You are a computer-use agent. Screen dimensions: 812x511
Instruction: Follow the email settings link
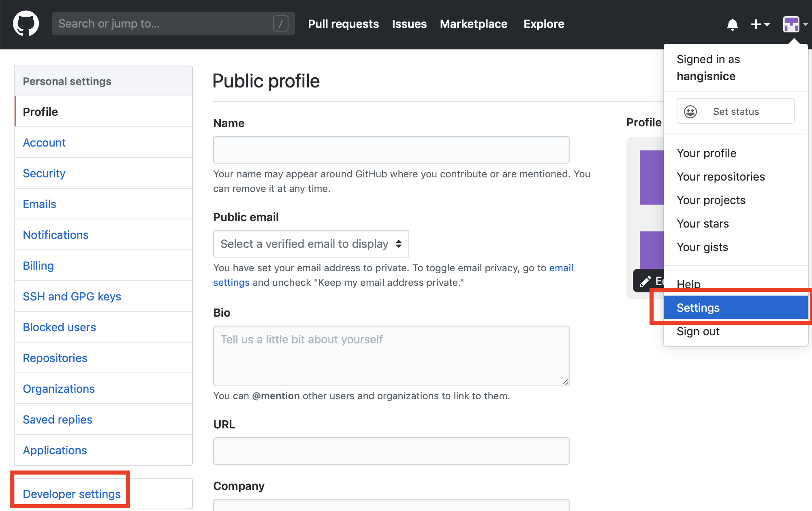click(561, 268)
